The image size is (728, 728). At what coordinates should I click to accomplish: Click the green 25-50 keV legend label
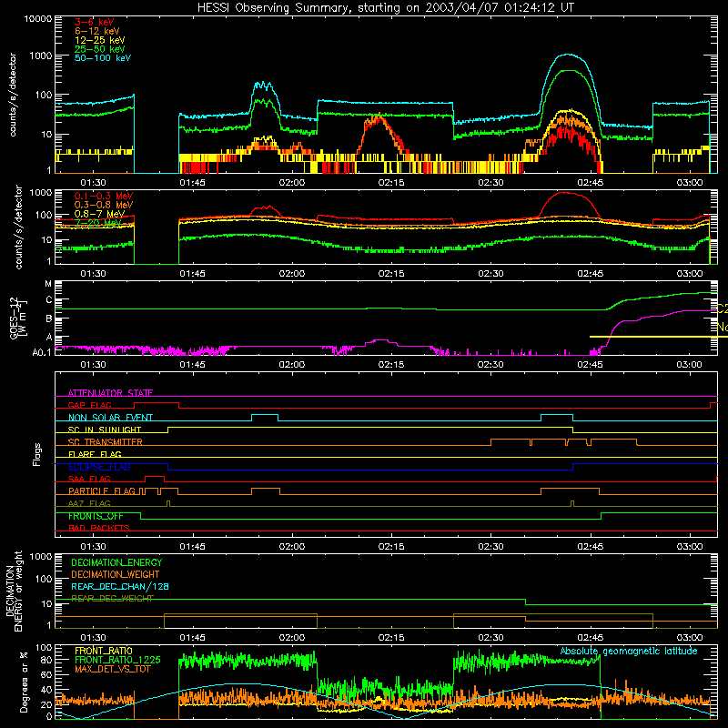coord(100,49)
